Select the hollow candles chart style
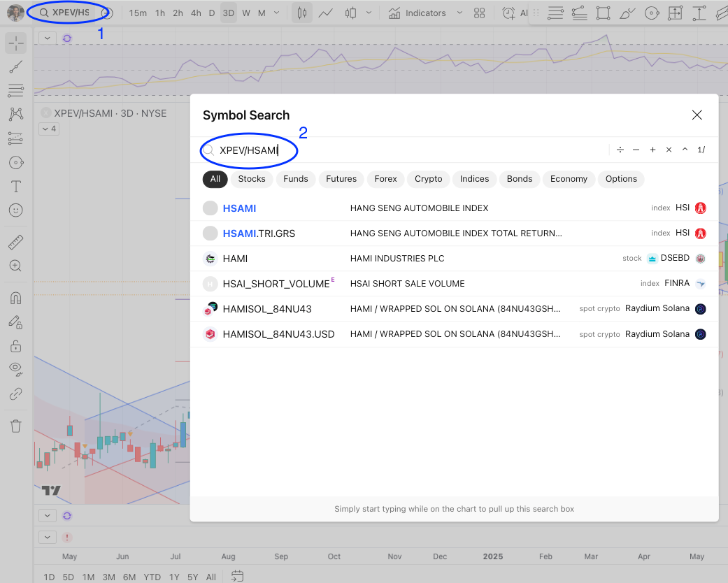The image size is (728, 583). click(350, 13)
